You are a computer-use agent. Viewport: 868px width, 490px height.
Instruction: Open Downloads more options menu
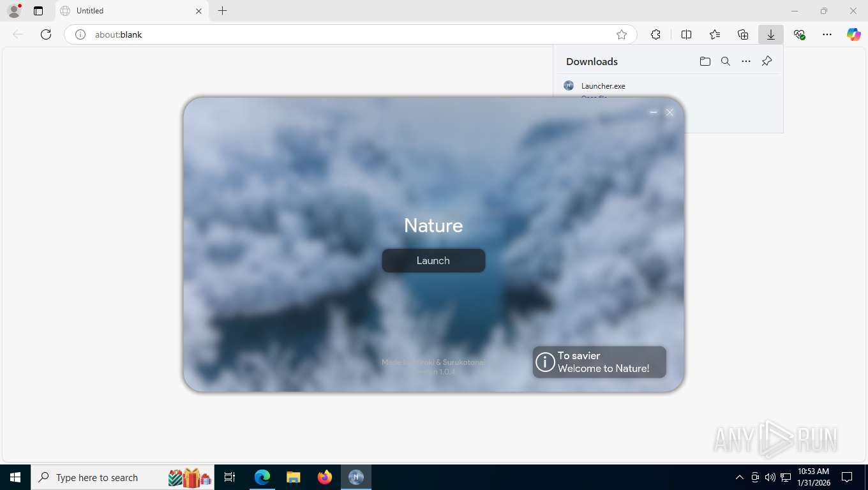click(746, 61)
